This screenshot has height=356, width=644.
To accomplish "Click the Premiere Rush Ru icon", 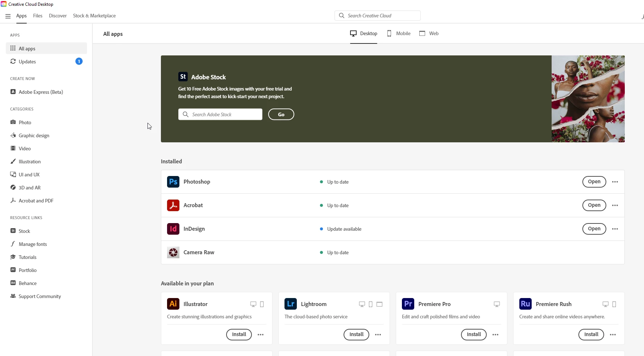I will pyautogui.click(x=525, y=304).
